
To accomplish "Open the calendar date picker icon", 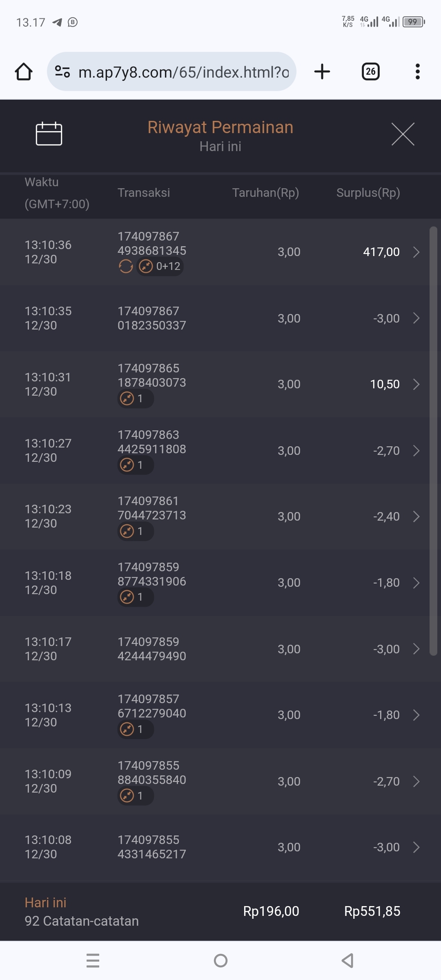I will click(49, 134).
